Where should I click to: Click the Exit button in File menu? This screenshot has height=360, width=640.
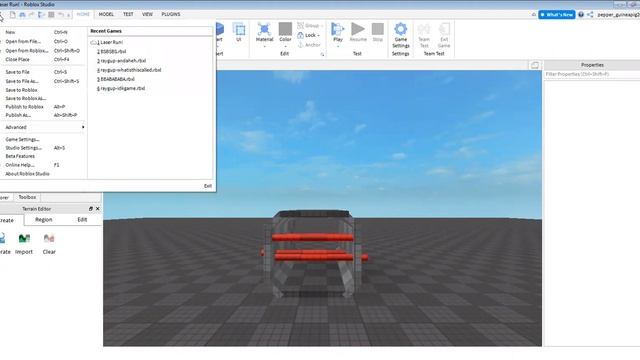(x=208, y=186)
